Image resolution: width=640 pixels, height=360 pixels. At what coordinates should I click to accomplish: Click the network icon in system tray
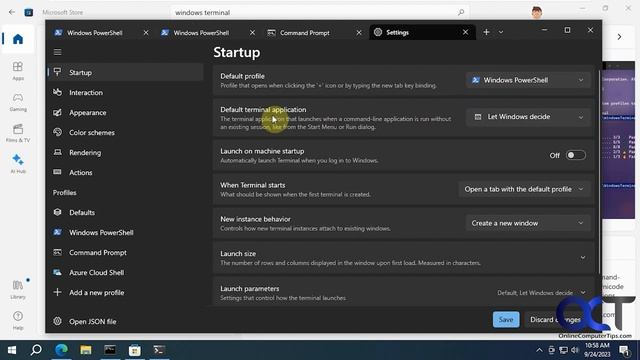563,350
